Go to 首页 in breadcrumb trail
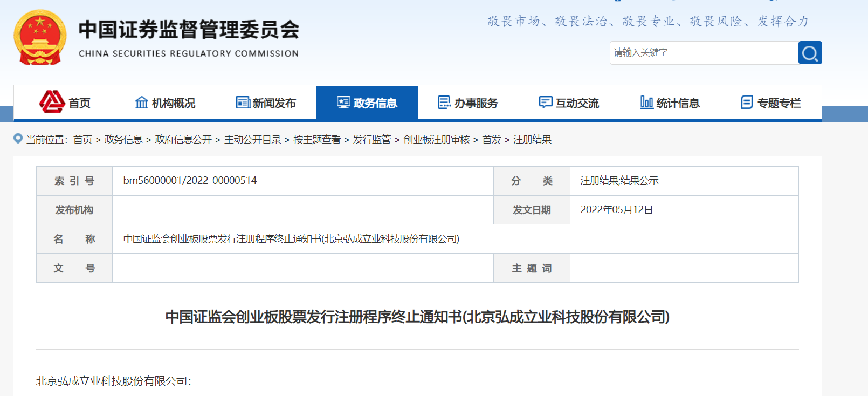Image resolution: width=868 pixels, height=396 pixels. point(82,140)
